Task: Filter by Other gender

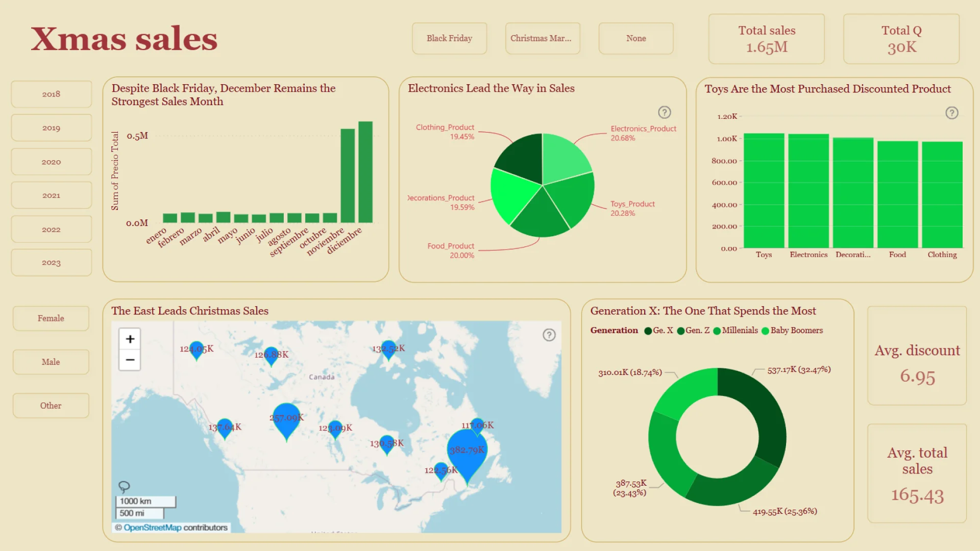Action: (51, 406)
